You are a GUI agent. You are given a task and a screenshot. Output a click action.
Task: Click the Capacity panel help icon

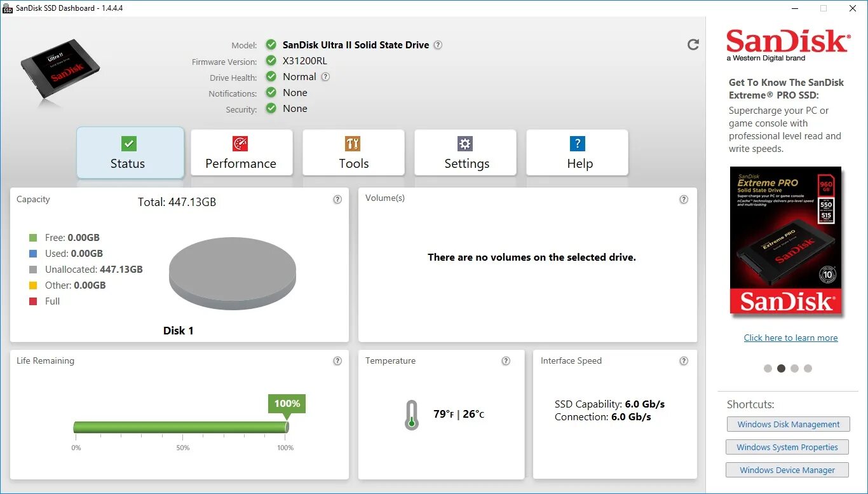(337, 199)
